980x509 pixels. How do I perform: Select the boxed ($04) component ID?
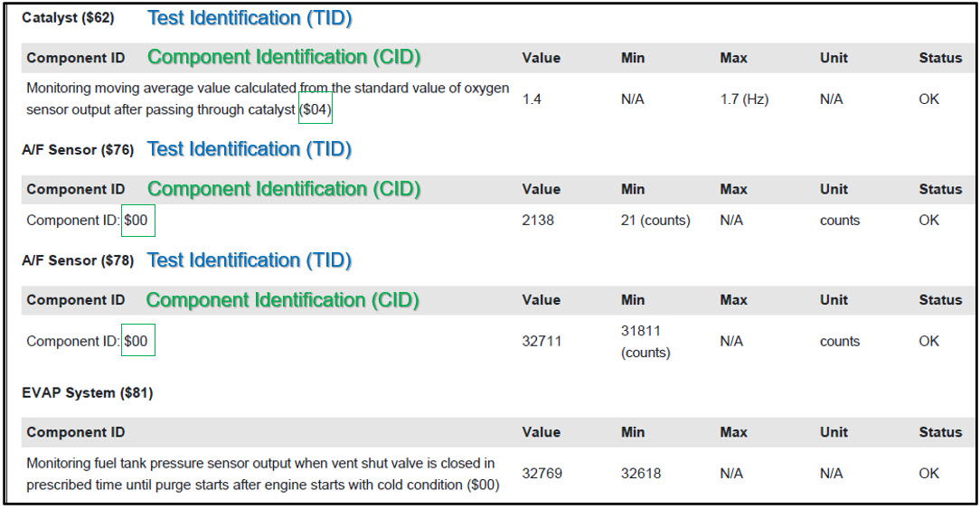click(x=316, y=110)
